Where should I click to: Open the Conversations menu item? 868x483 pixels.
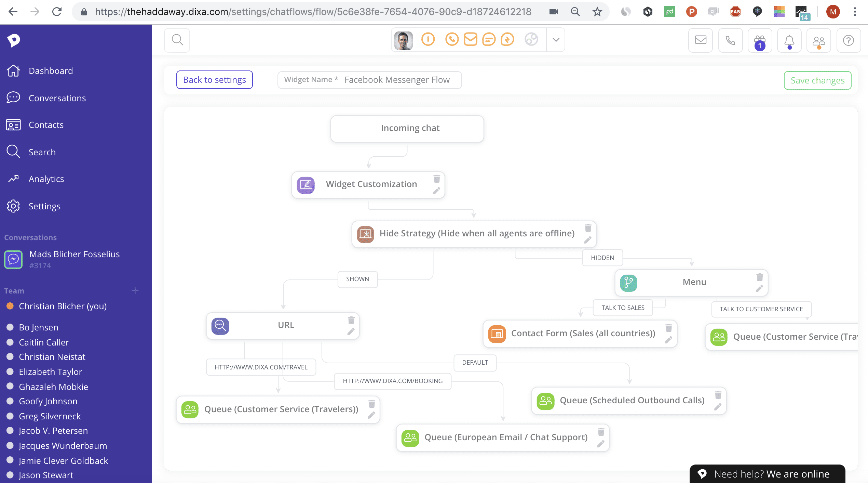coord(57,97)
